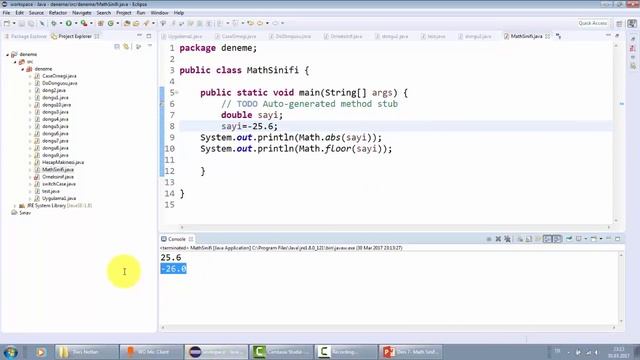Select the Sinav project in the explorer
This screenshot has width=640, height=360.
pyautogui.click(x=25, y=213)
